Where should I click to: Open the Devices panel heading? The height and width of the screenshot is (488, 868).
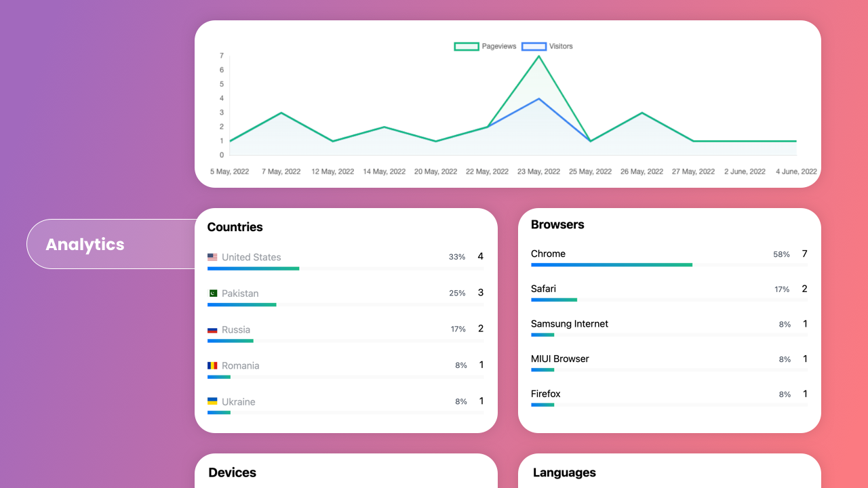[232, 473]
